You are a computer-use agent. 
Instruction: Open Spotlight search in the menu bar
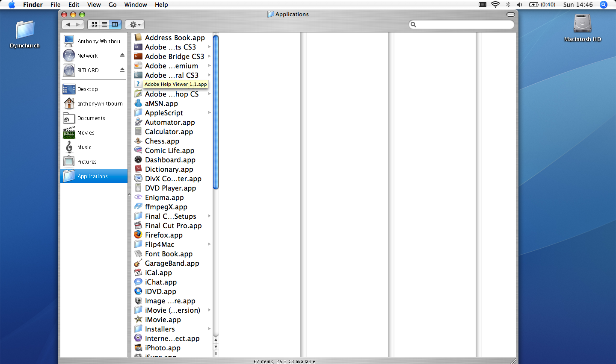(604, 5)
